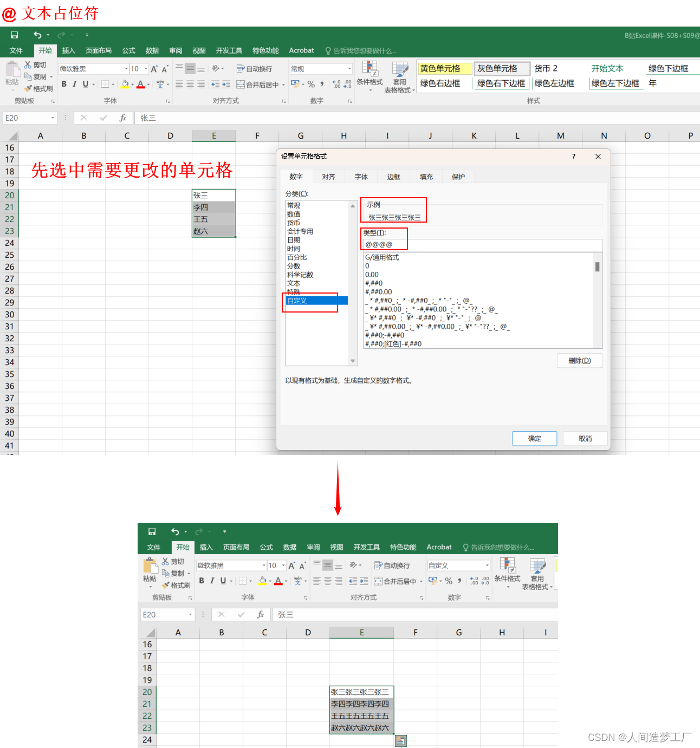
Task: Click Insert Function fx in upper formula bar
Action: (x=123, y=118)
